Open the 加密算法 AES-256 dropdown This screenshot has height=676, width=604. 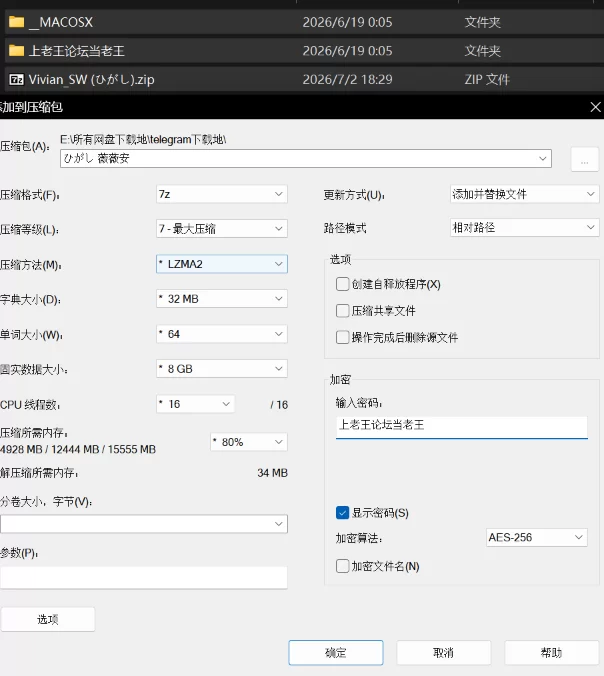point(536,537)
